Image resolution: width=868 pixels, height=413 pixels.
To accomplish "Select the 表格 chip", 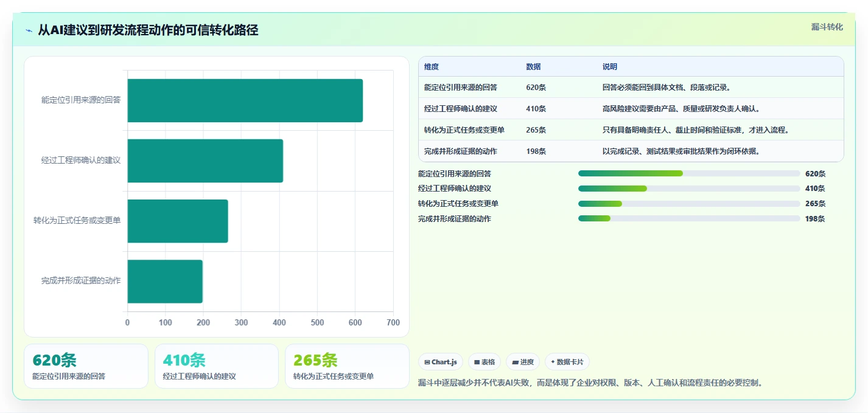I will point(484,362).
